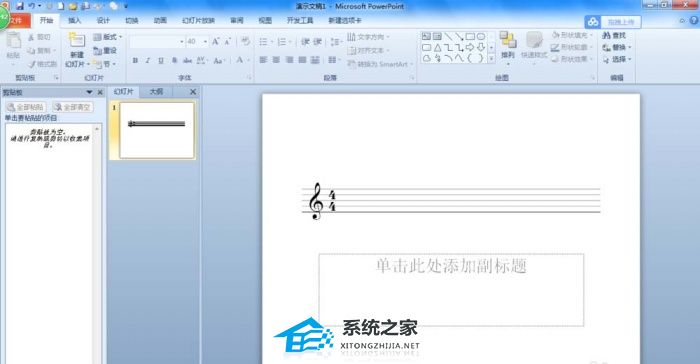Click the cloud upload icon next to 拍拍上传
The height and width of the screenshot is (364, 700).
(x=593, y=21)
